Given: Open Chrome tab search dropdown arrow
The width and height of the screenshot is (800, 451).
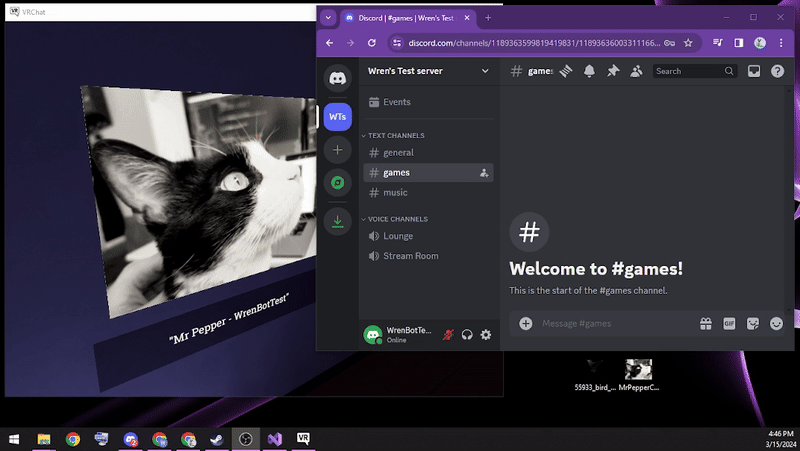Looking at the screenshot, I should pyautogui.click(x=328, y=18).
